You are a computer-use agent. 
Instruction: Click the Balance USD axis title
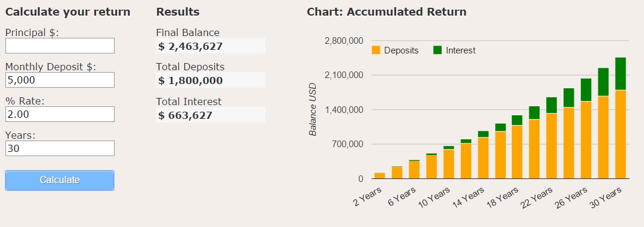coord(313,109)
